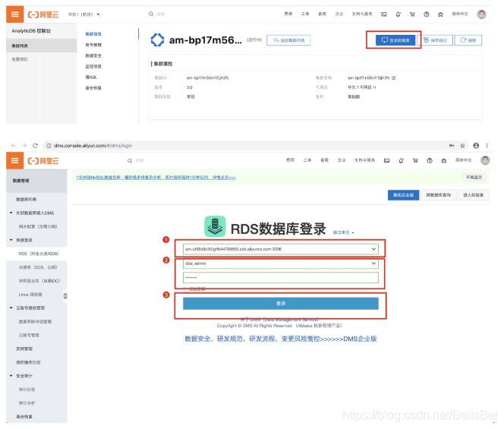Select 备份恢复 in cluster menu

click(x=93, y=88)
